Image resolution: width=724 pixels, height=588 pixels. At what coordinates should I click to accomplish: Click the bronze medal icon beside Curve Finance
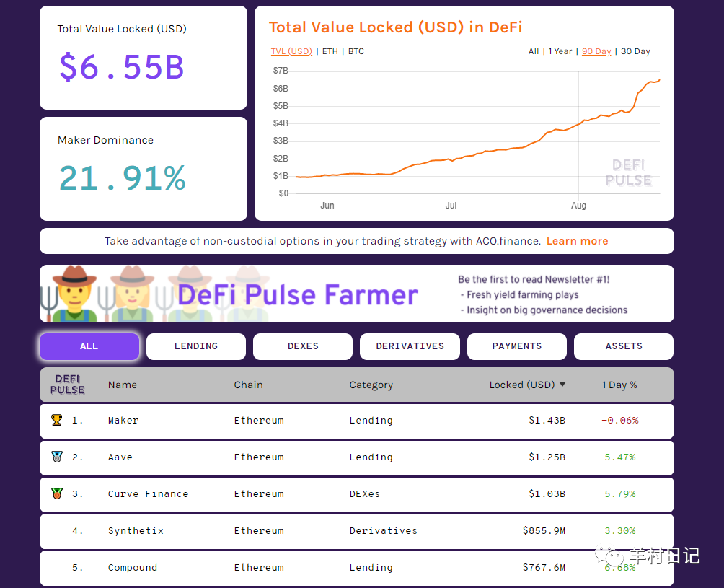click(x=57, y=493)
